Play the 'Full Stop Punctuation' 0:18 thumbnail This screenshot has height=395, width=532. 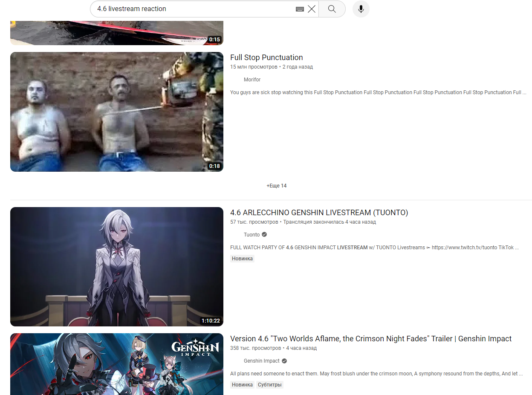[x=117, y=112]
